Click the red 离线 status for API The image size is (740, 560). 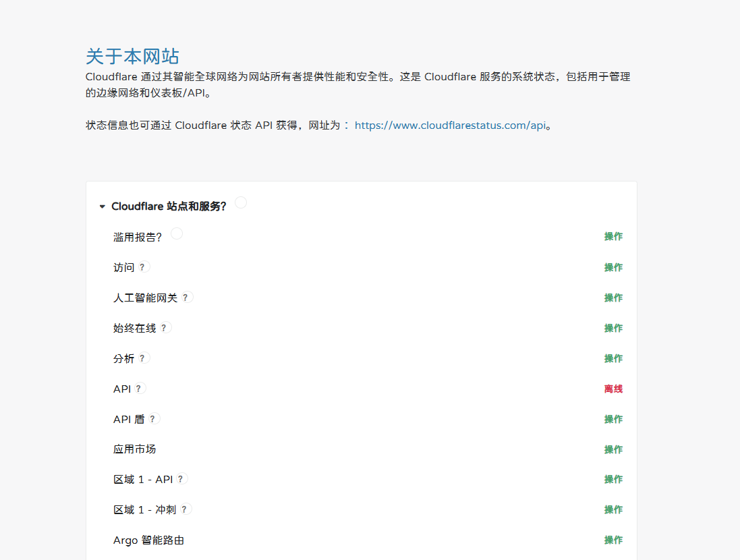click(613, 389)
